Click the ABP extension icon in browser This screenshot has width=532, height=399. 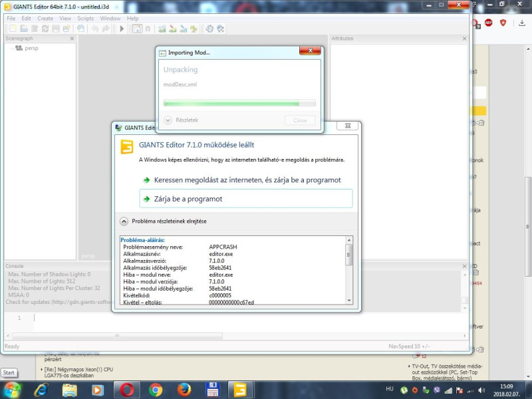489,23
